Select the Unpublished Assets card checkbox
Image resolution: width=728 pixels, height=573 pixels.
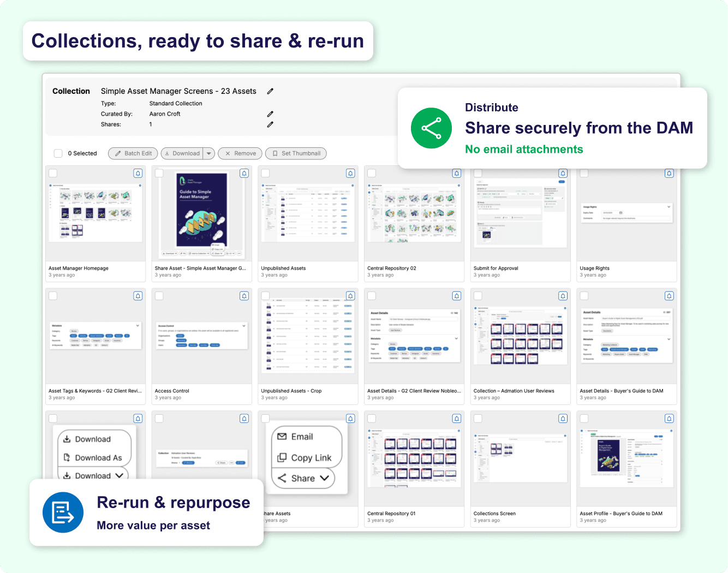coord(265,173)
